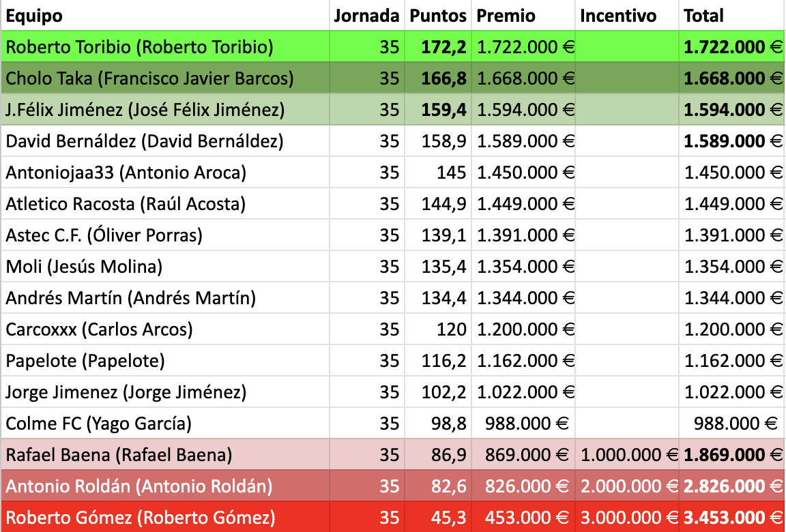
Task: Click the Incentivo header cell
Action: pyautogui.click(x=618, y=16)
